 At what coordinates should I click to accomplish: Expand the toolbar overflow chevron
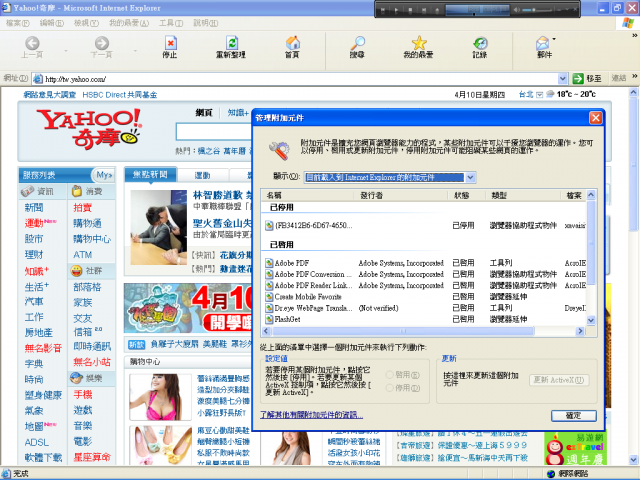click(635, 36)
